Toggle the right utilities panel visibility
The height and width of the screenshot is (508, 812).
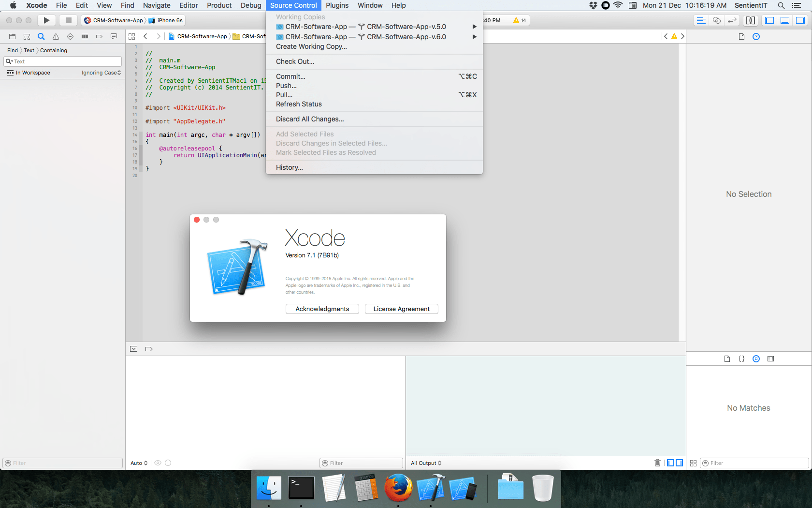coord(800,20)
